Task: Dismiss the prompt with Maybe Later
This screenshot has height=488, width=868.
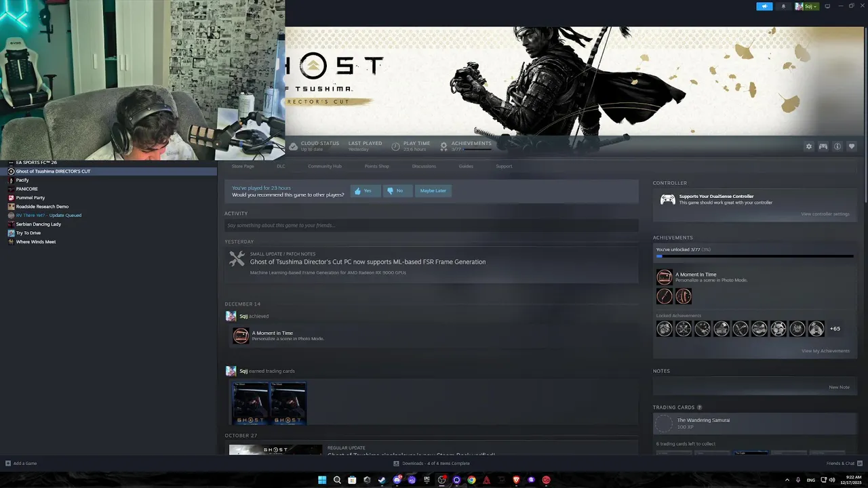Action: pyautogui.click(x=433, y=190)
